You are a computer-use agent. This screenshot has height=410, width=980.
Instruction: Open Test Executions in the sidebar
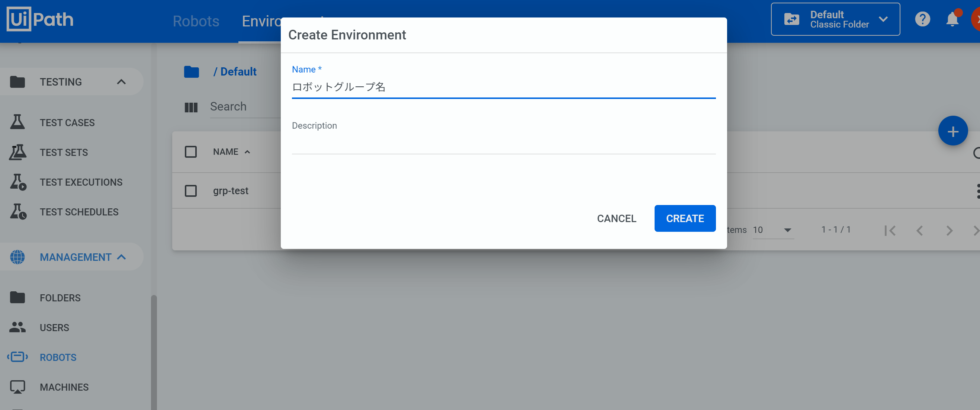click(x=81, y=182)
